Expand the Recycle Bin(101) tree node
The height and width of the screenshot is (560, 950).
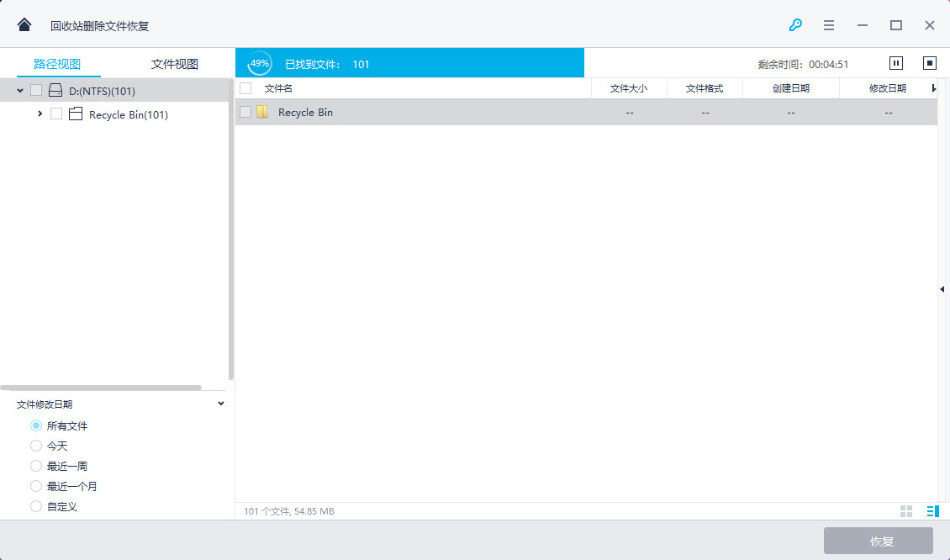(x=40, y=114)
